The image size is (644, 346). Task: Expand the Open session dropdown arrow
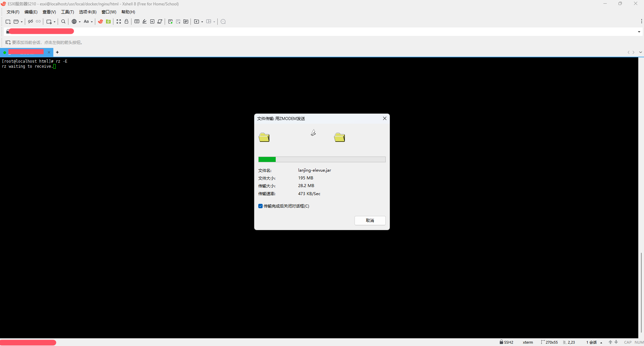[22, 22]
